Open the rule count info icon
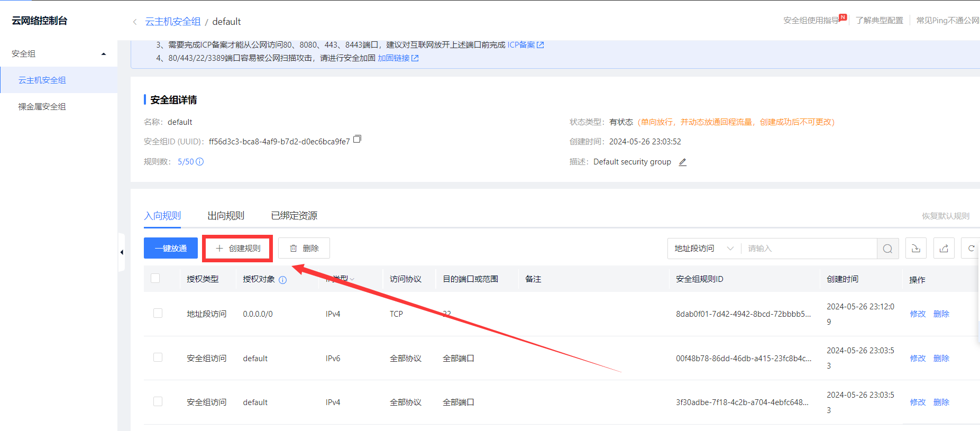This screenshot has height=431, width=980. 200,162
